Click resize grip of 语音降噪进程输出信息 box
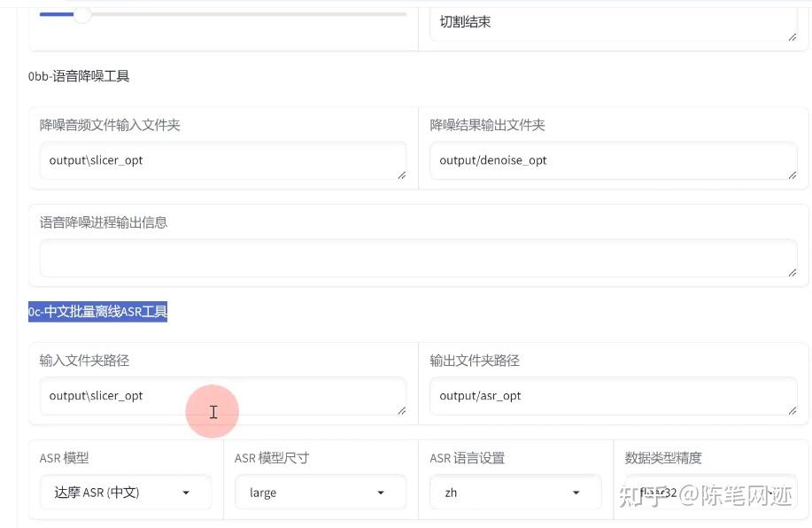Screen dimensions: 812x528 792,272
